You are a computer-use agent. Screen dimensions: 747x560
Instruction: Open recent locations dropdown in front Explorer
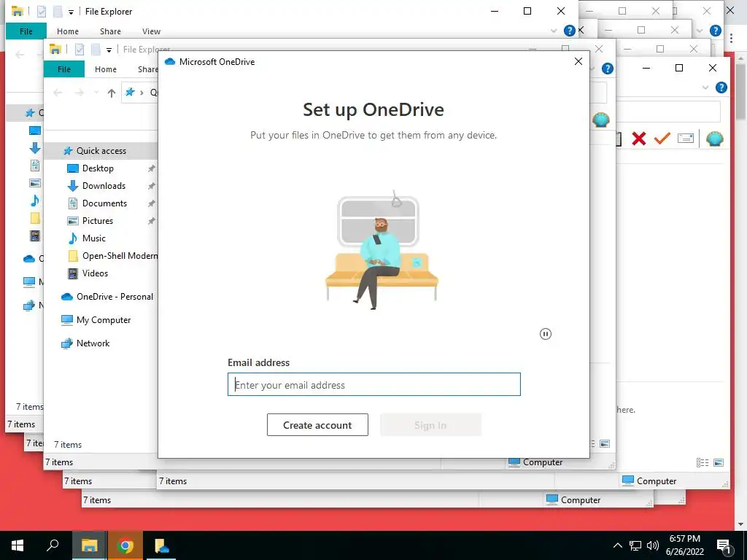tap(96, 93)
